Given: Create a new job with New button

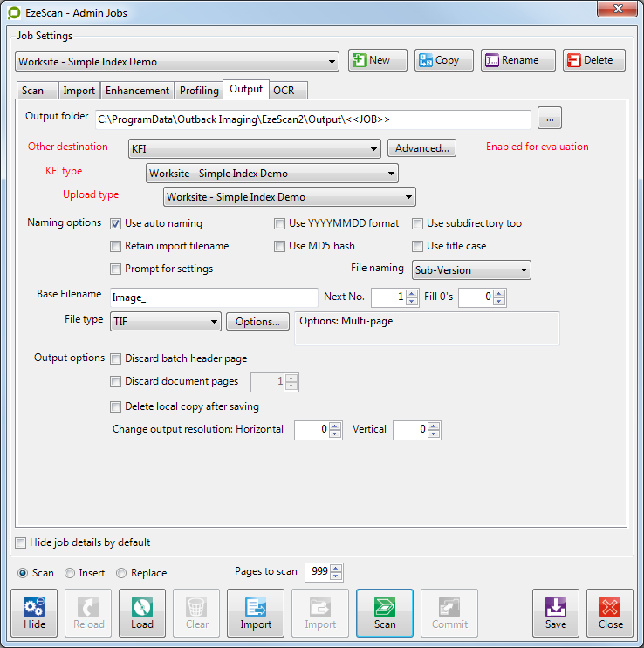Looking at the screenshot, I should pyautogui.click(x=378, y=60).
